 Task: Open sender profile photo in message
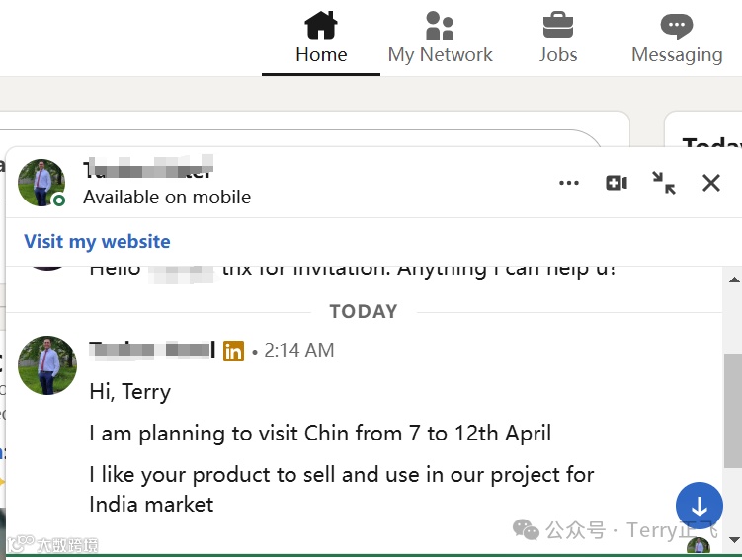click(x=46, y=365)
